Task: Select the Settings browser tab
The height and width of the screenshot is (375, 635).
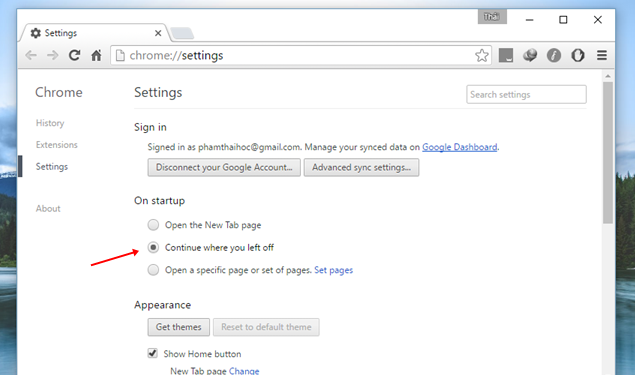Action: point(95,33)
